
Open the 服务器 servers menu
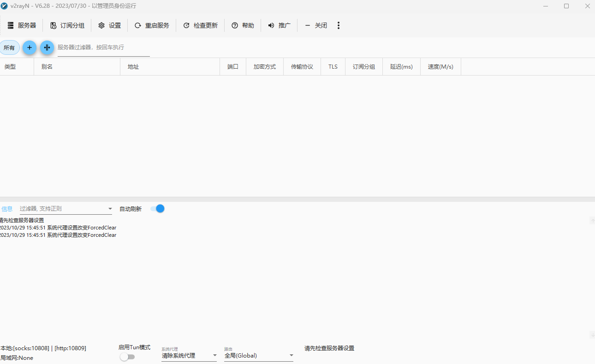tap(22, 25)
